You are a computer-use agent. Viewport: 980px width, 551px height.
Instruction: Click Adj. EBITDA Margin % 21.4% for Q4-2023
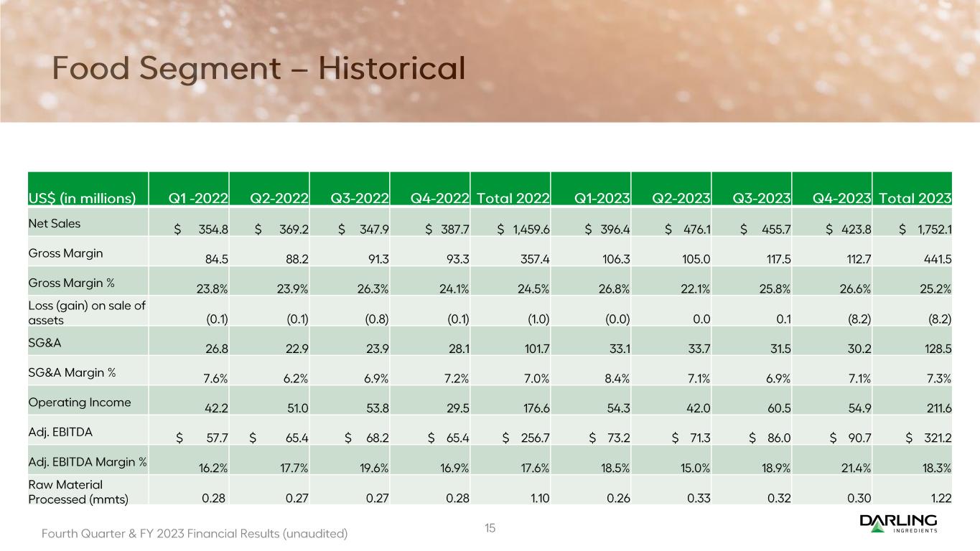(x=857, y=467)
